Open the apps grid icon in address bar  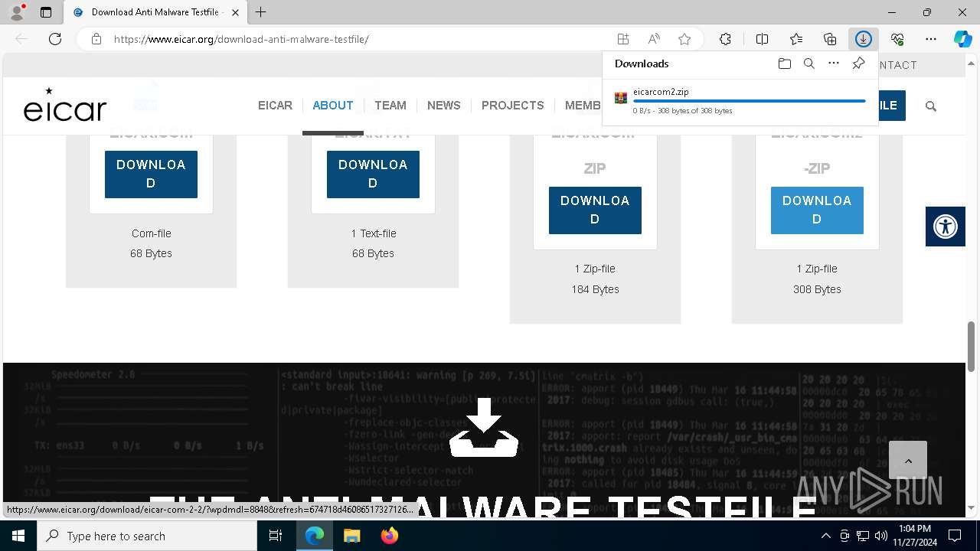[623, 39]
